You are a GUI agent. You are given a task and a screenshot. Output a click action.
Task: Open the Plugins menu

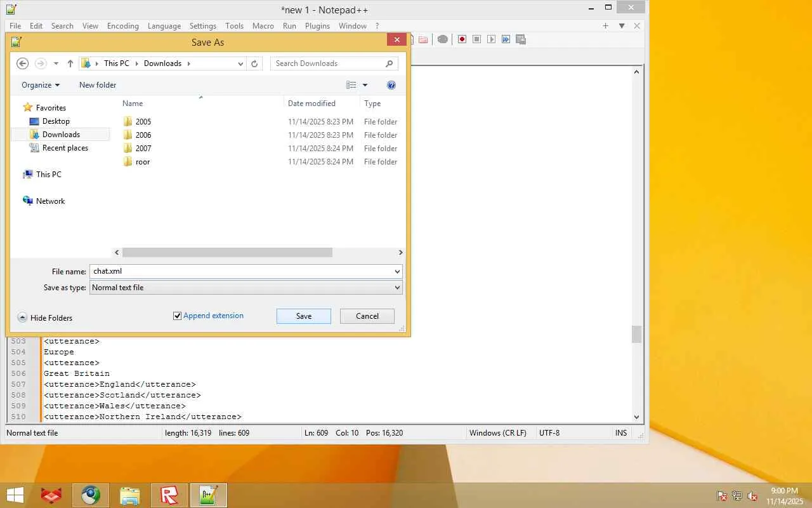click(317, 26)
